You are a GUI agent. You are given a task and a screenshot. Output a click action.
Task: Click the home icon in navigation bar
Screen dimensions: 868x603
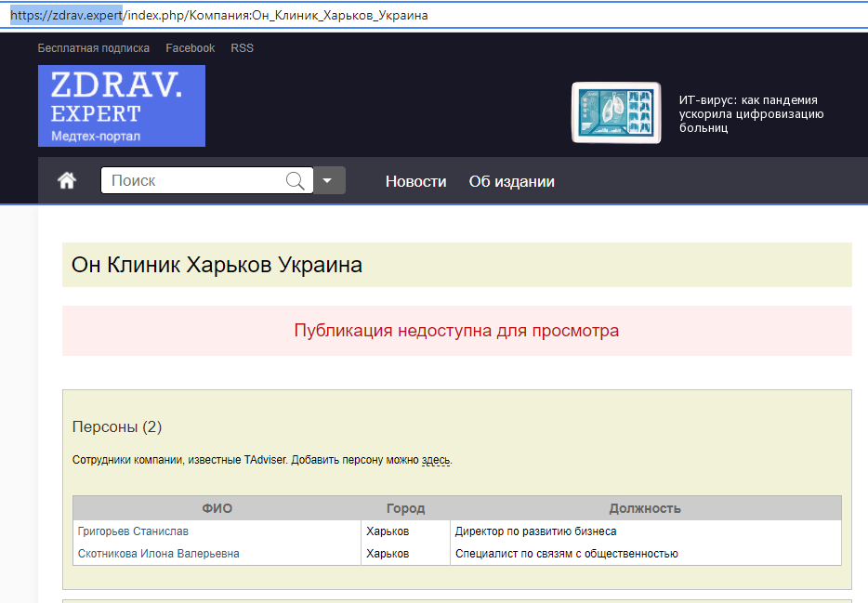click(67, 181)
